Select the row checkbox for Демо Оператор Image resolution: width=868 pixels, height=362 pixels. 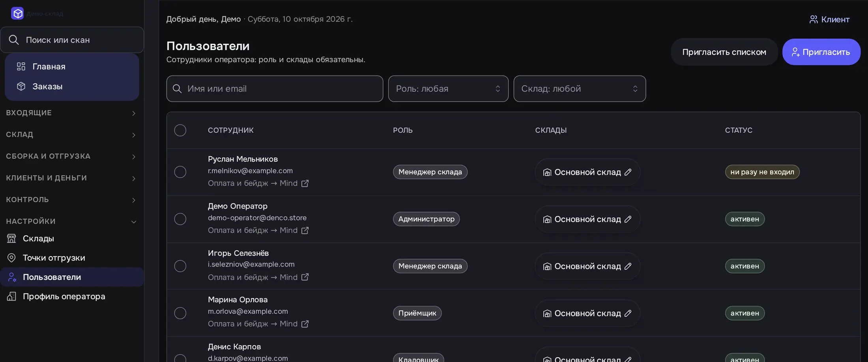(180, 219)
